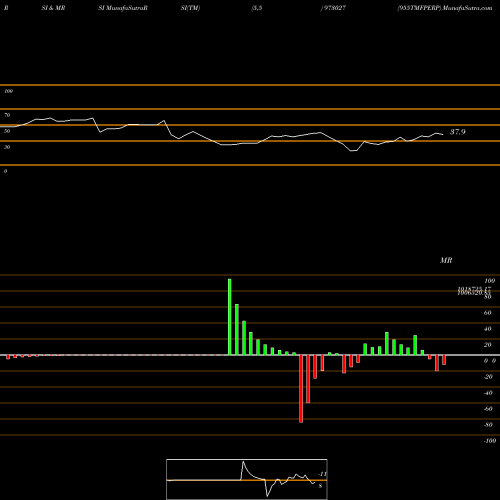Click the RSI axis label '30'
This screenshot has width=500, height=500.
[x=7, y=147]
